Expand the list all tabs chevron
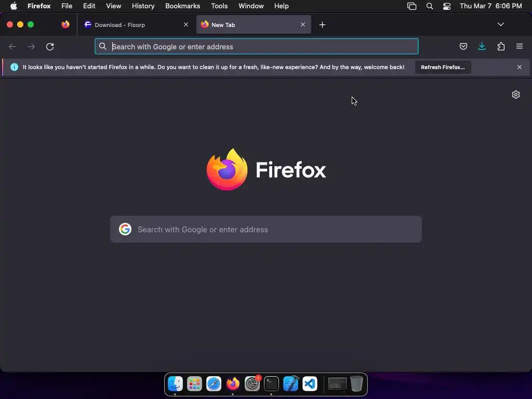 [x=500, y=24]
